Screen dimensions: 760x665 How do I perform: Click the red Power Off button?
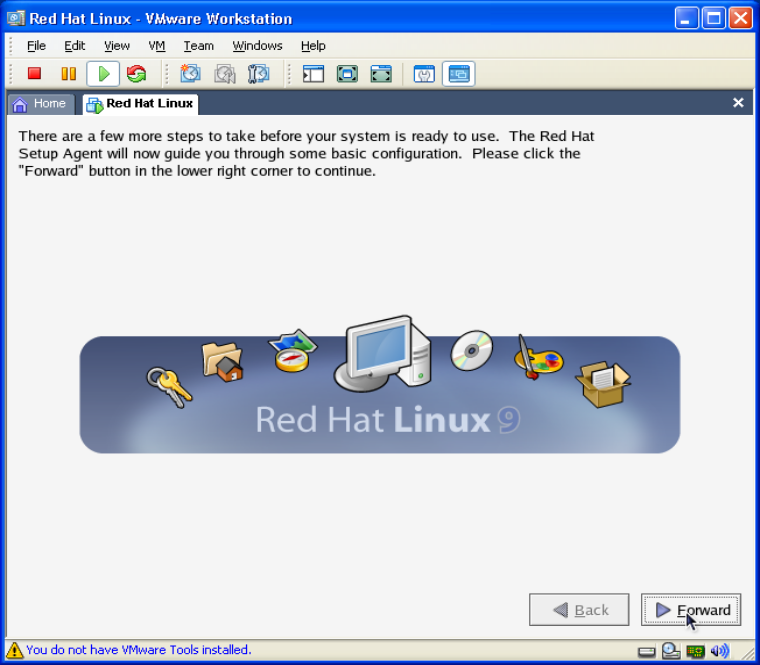[34, 73]
